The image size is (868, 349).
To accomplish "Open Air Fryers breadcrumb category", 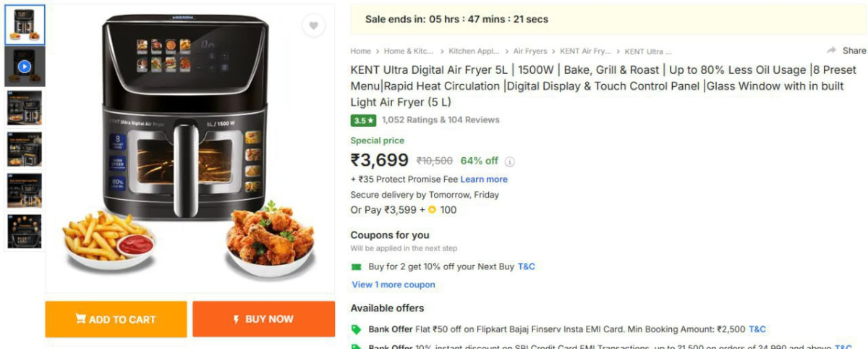I will [529, 51].
